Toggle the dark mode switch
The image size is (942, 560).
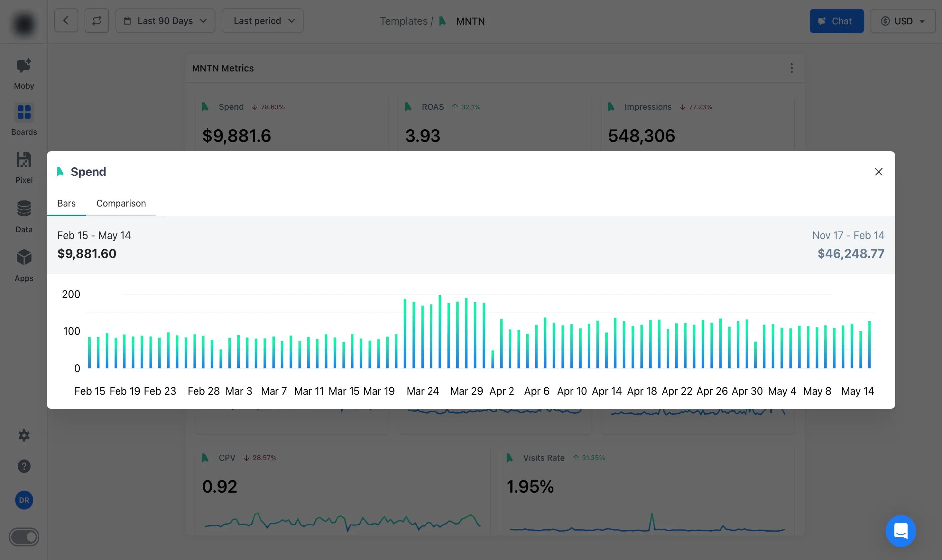pos(24,536)
